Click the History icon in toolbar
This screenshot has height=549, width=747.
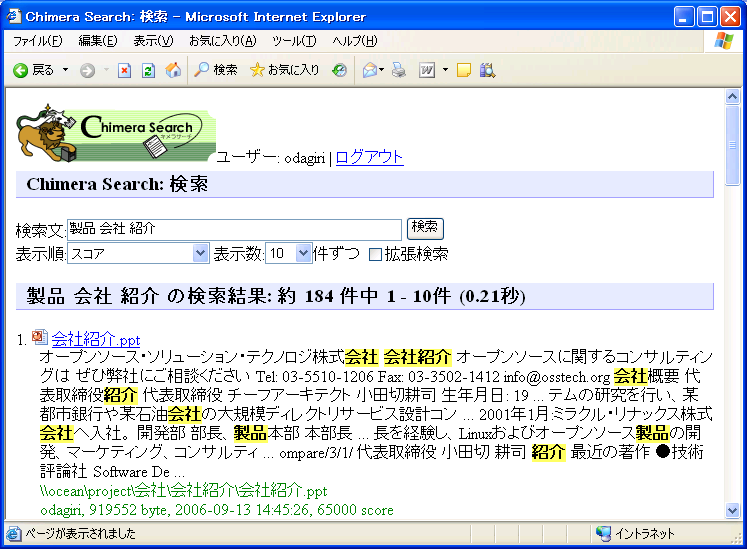pos(339,71)
